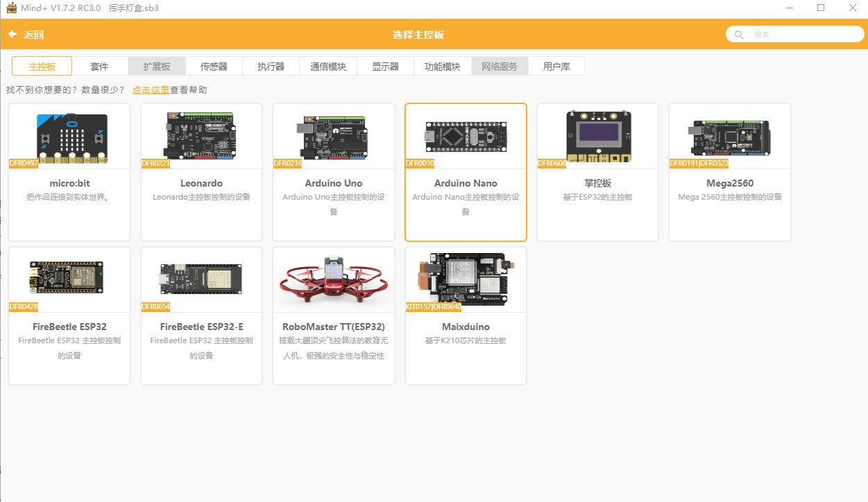Image resolution: width=868 pixels, height=502 pixels.
Task: Click the 基于ESP32的主控板 description
Action: (597, 197)
